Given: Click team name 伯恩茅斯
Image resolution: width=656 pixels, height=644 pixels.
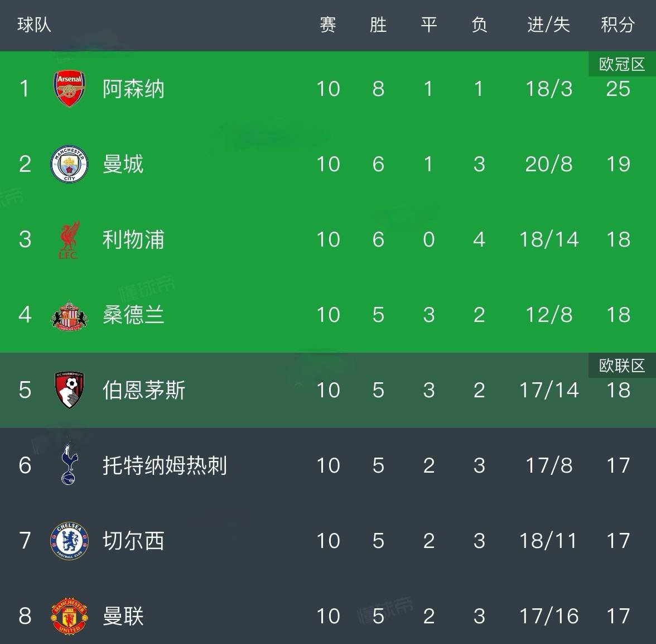Looking at the screenshot, I should 144,390.
